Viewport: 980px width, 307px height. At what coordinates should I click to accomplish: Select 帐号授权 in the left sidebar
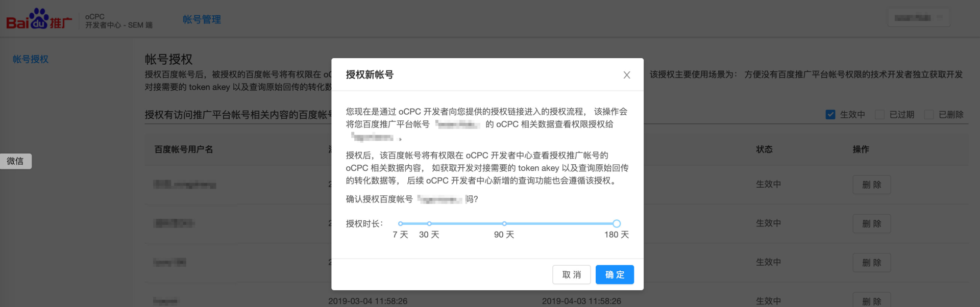point(31,59)
